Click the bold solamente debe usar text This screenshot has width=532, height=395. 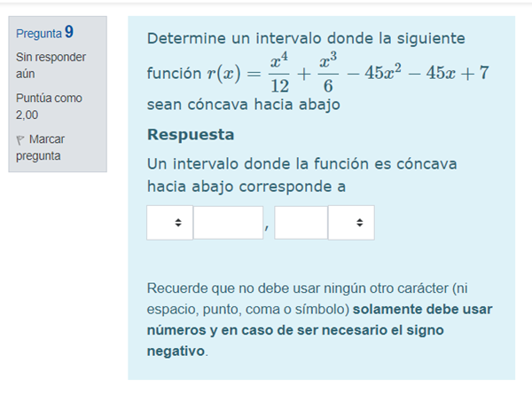[x=422, y=310]
